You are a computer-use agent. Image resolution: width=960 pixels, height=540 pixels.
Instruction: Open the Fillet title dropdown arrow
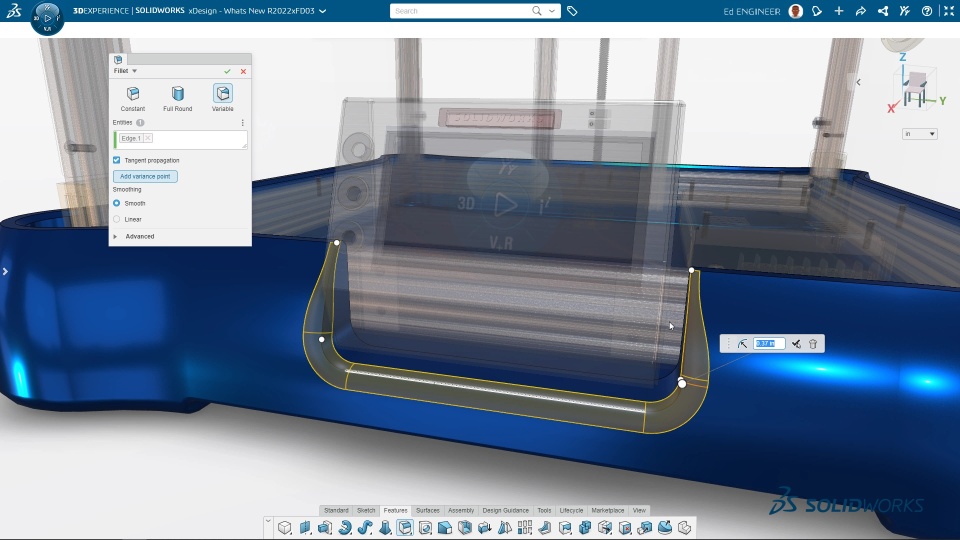[x=135, y=71]
